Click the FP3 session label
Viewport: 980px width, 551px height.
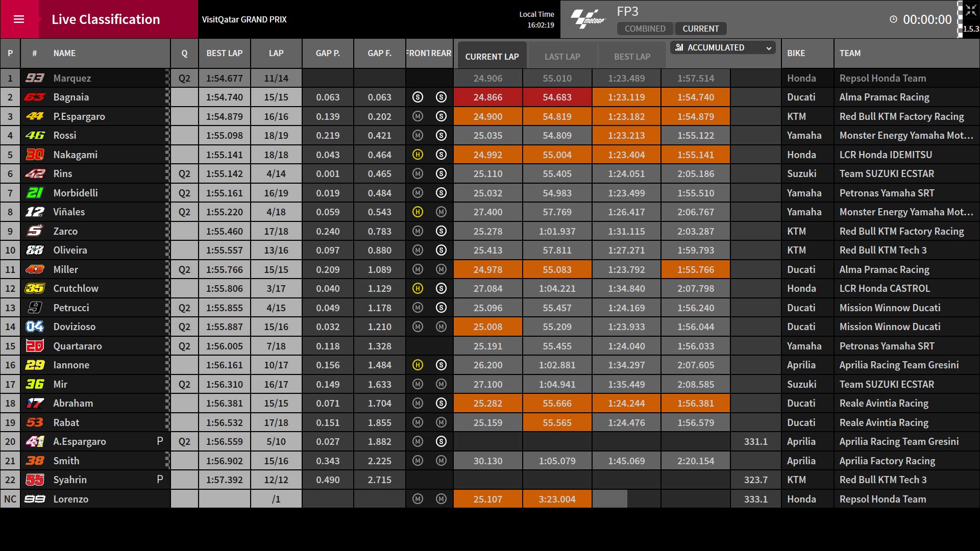click(627, 11)
